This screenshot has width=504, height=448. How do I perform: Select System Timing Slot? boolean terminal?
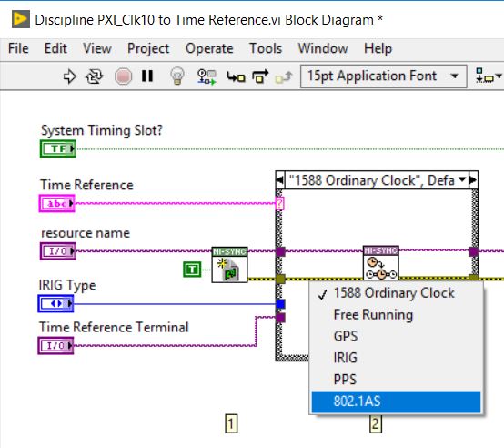58,149
